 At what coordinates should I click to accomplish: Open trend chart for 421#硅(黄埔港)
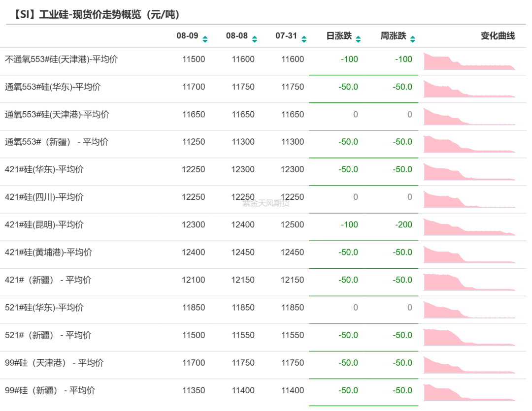point(469,254)
